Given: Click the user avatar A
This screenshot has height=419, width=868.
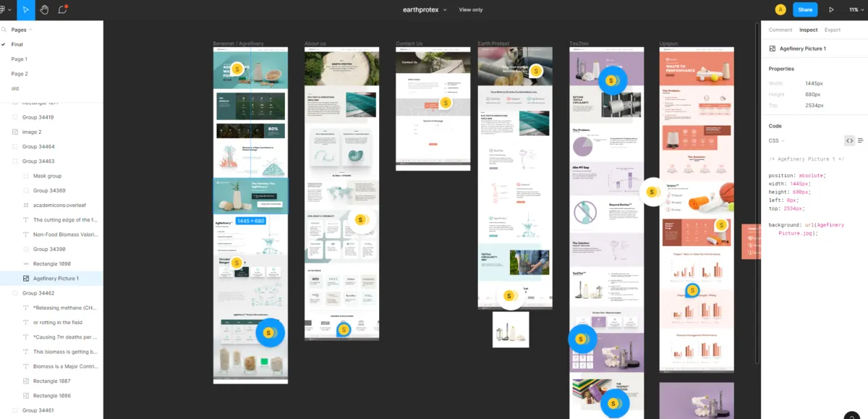Looking at the screenshot, I should [x=780, y=9].
